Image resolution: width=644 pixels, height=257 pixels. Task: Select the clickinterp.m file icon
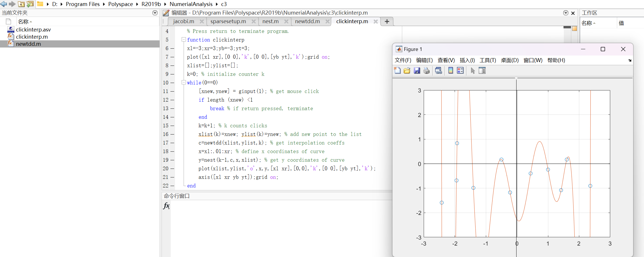point(11,37)
